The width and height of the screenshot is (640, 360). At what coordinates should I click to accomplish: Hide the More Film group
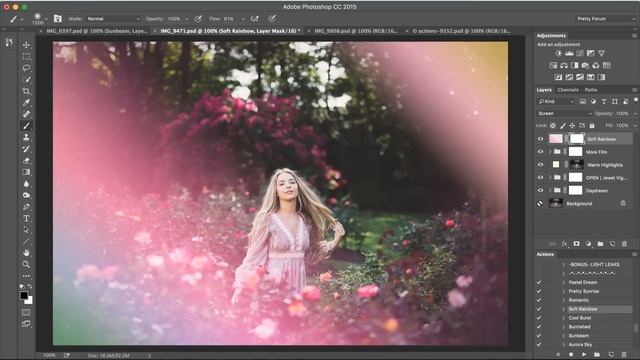pyautogui.click(x=540, y=152)
